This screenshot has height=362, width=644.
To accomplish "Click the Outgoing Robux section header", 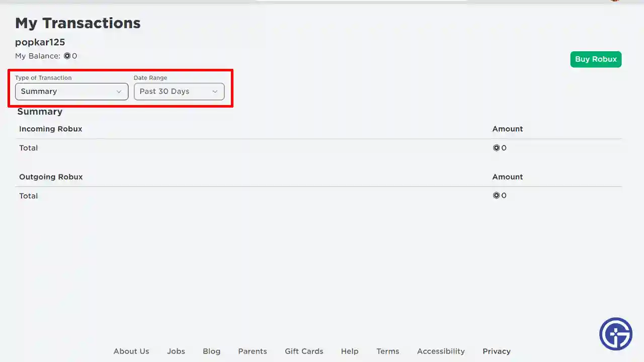I will (x=51, y=177).
